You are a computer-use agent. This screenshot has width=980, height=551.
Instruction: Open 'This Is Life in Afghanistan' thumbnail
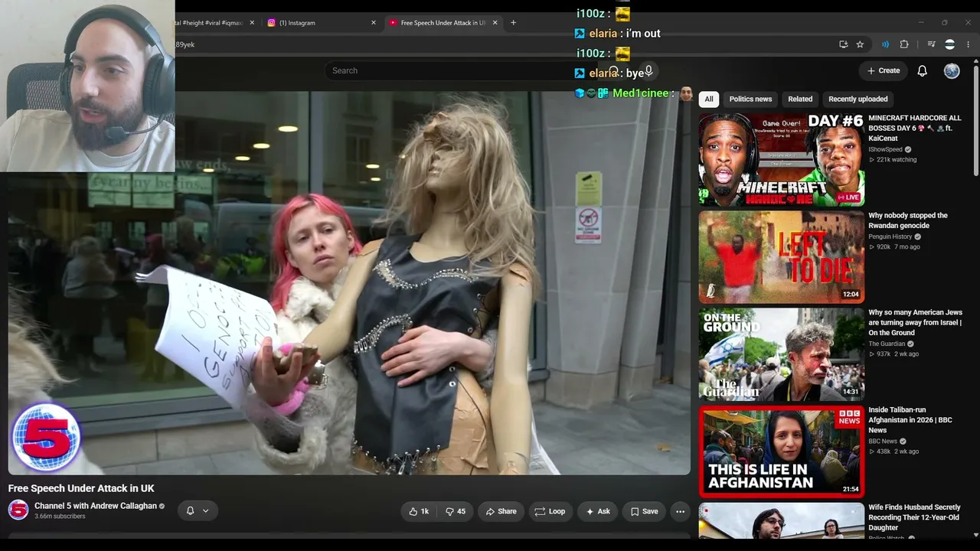click(x=782, y=452)
